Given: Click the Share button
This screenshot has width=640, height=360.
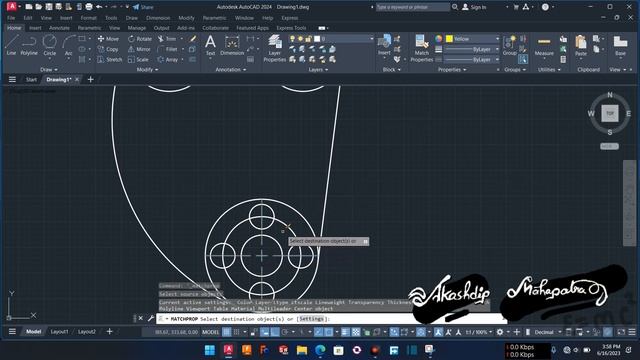Looking at the screenshot, I should point(143,7).
